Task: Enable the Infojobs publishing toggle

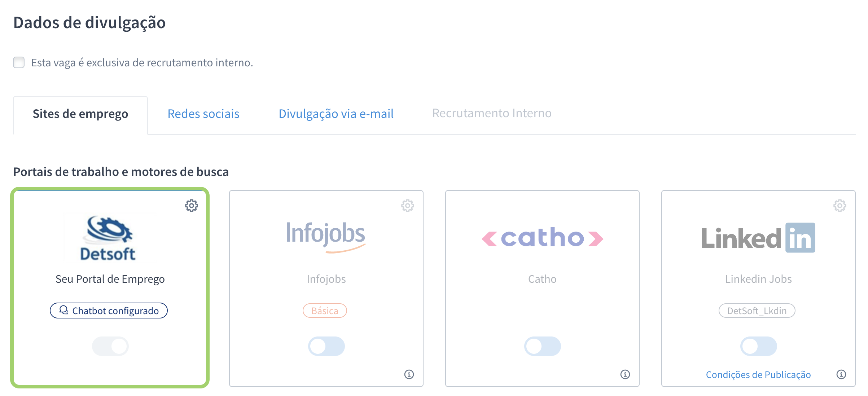Action: click(x=326, y=346)
